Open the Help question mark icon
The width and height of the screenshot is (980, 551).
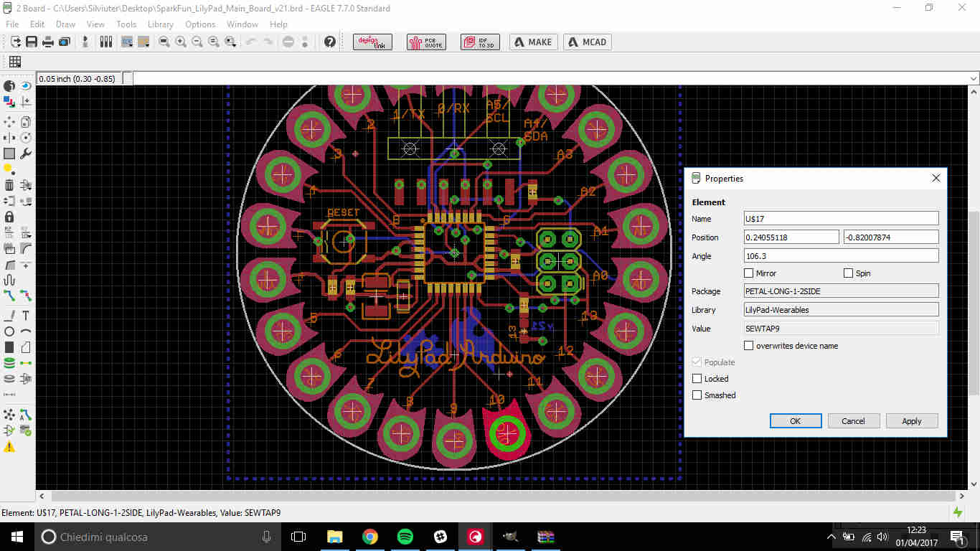click(330, 42)
